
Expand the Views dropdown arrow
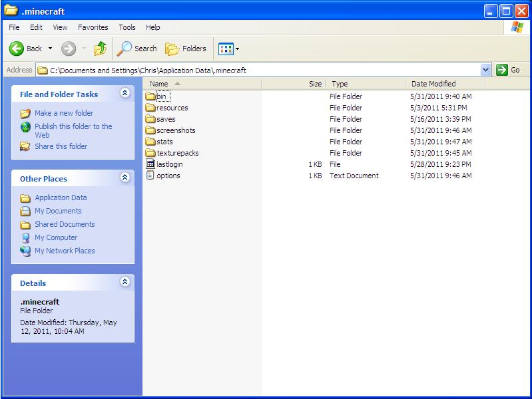coord(237,49)
